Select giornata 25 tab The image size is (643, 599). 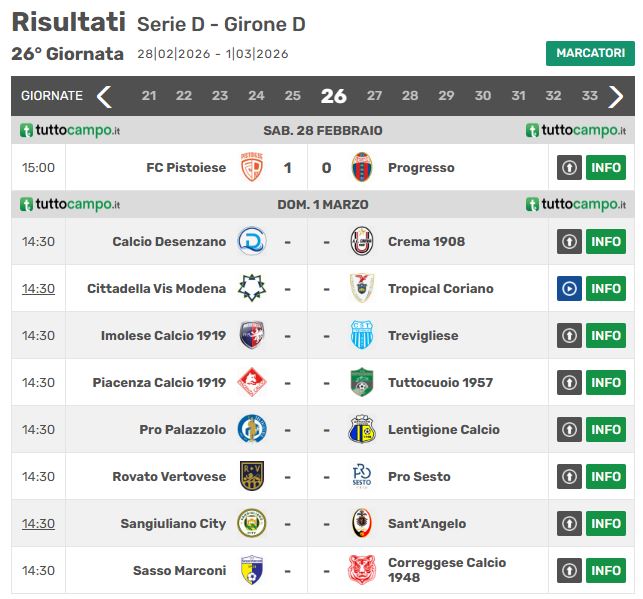point(292,96)
